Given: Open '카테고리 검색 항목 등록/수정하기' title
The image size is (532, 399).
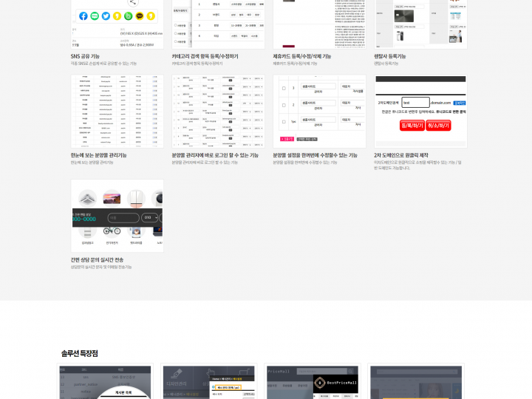Looking at the screenshot, I should [205, 56].
